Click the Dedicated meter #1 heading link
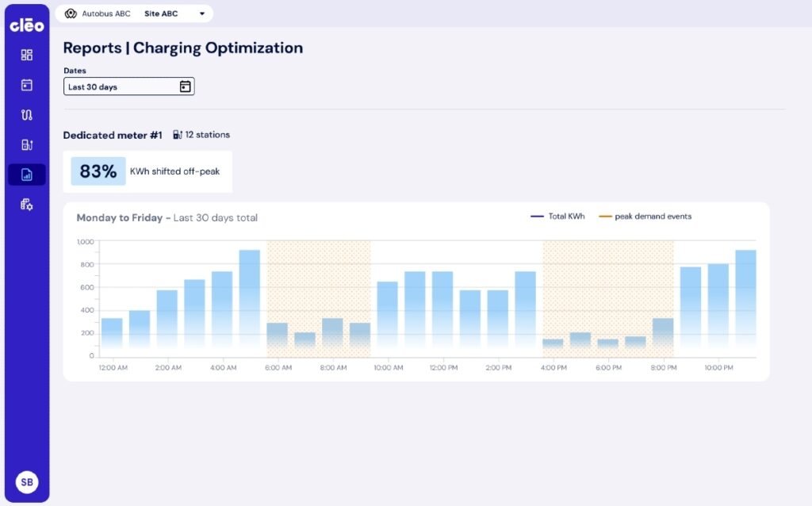This screenshot has height=506, width=812. tap(112, 134)
